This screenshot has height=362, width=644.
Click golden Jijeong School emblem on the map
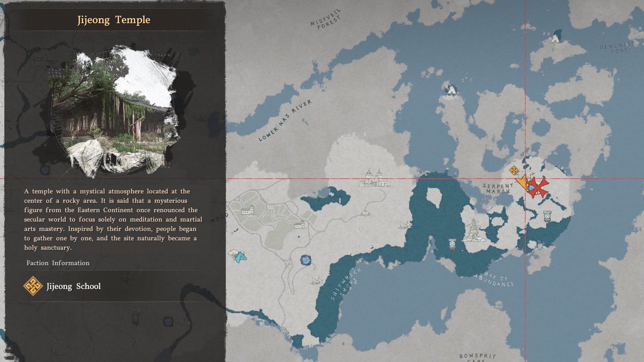coord(514,171)
